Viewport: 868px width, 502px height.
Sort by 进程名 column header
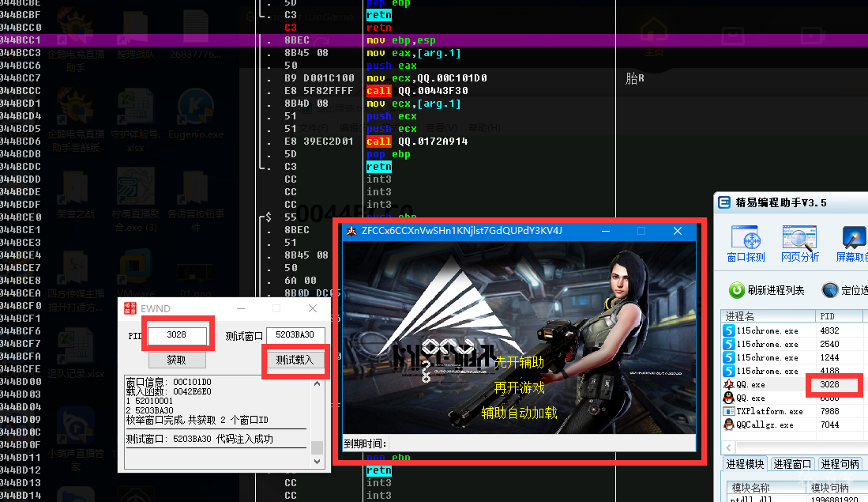coord(768,316)
